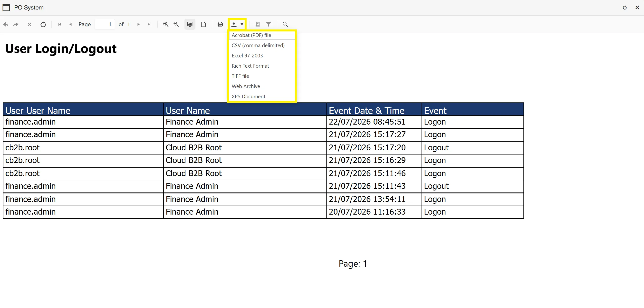Export as Web Archive

coord(262,86)
